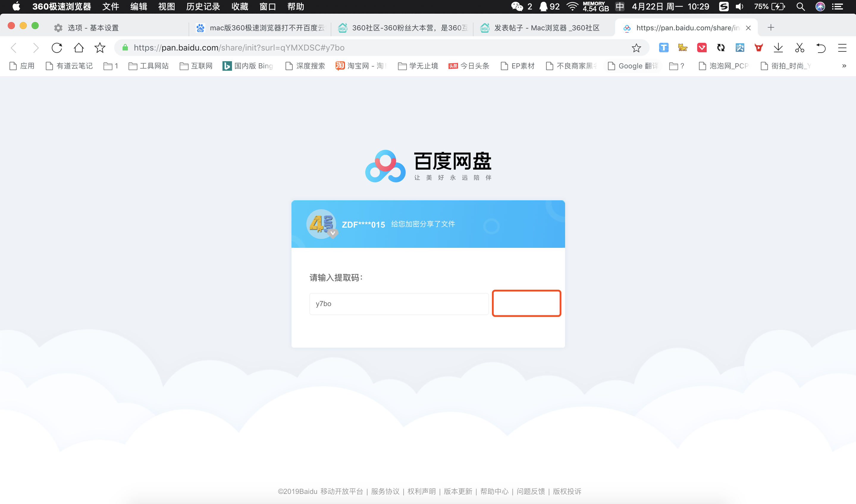Open the 360极速浏览器 app menu

[62, 7]
